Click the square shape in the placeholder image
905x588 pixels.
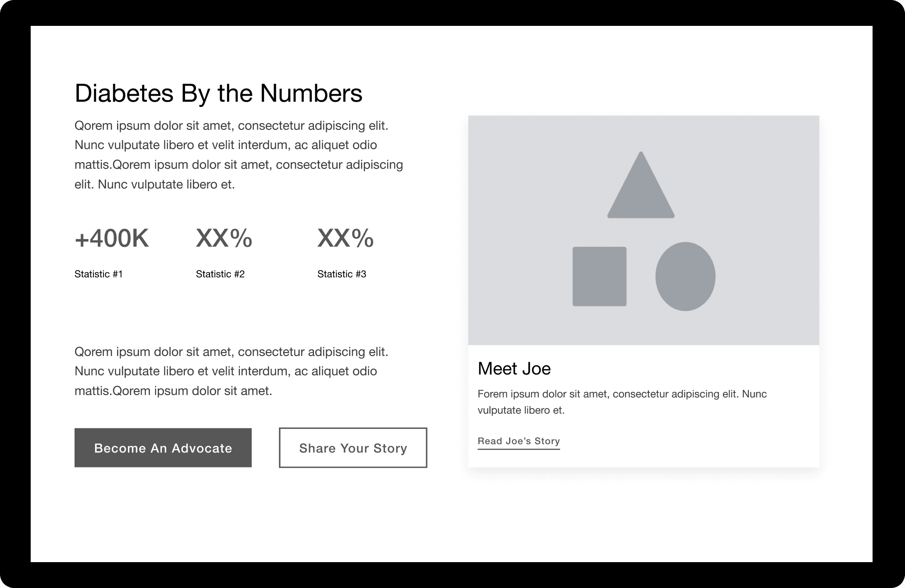(x=599, y=276)
